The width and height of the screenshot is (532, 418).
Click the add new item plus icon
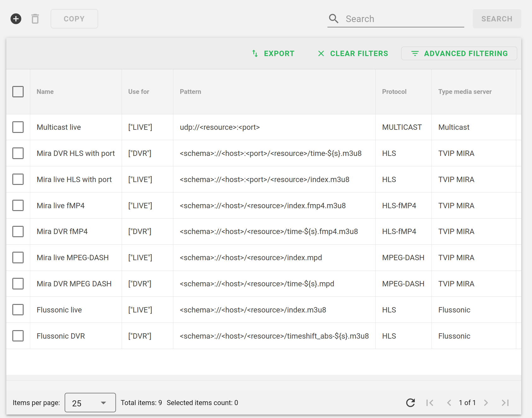[16, 19]
